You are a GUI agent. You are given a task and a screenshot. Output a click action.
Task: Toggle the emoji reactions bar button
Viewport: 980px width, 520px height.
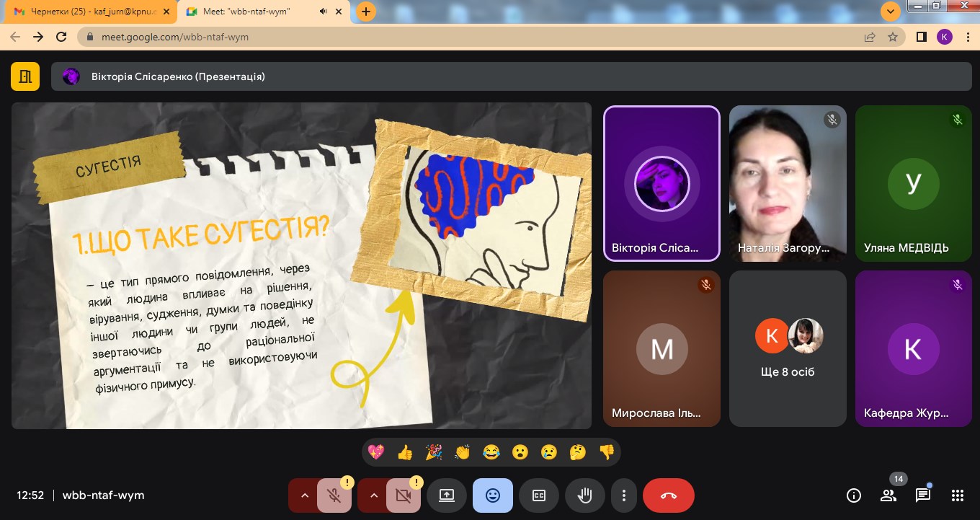tap(493, 495)
